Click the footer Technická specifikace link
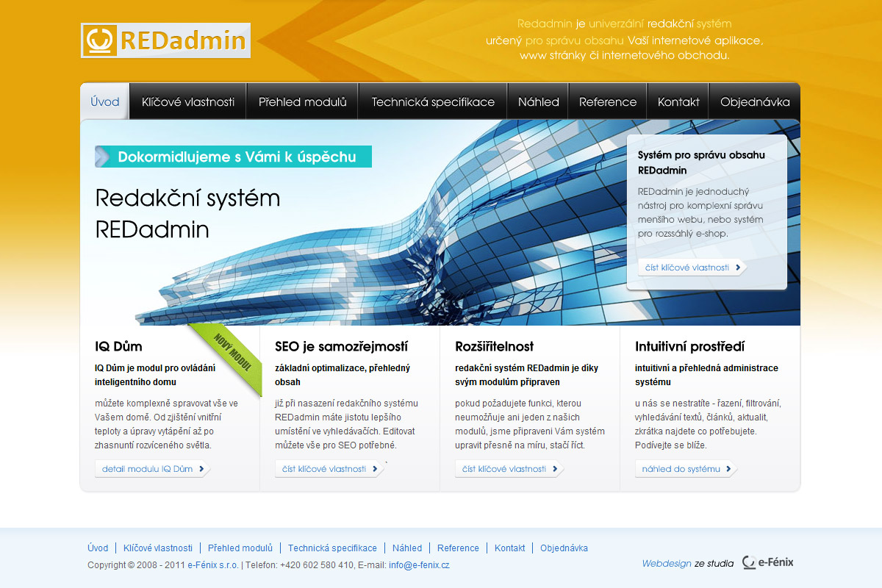Image resolution: width=882 pixels, height=588 pixels. click(332, 548)
